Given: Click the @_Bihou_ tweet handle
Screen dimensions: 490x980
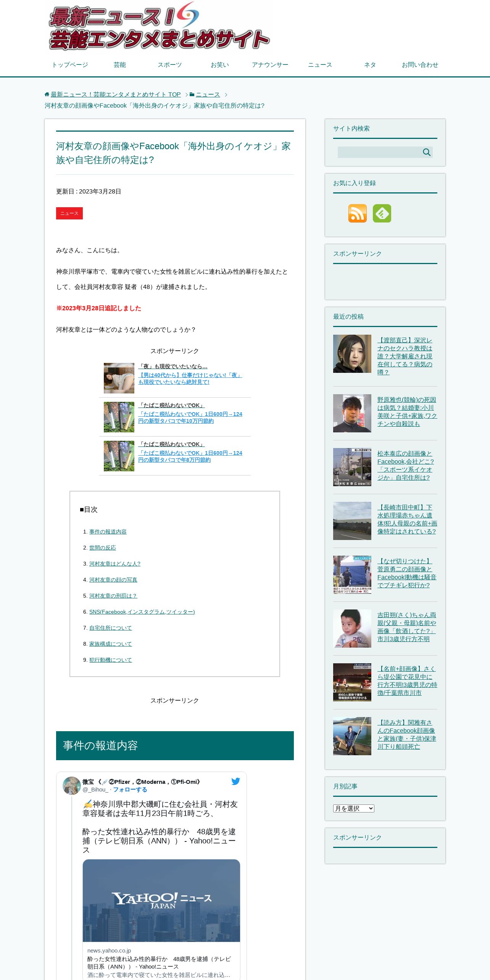Looking at the screenshot, I should pos(95,790).
